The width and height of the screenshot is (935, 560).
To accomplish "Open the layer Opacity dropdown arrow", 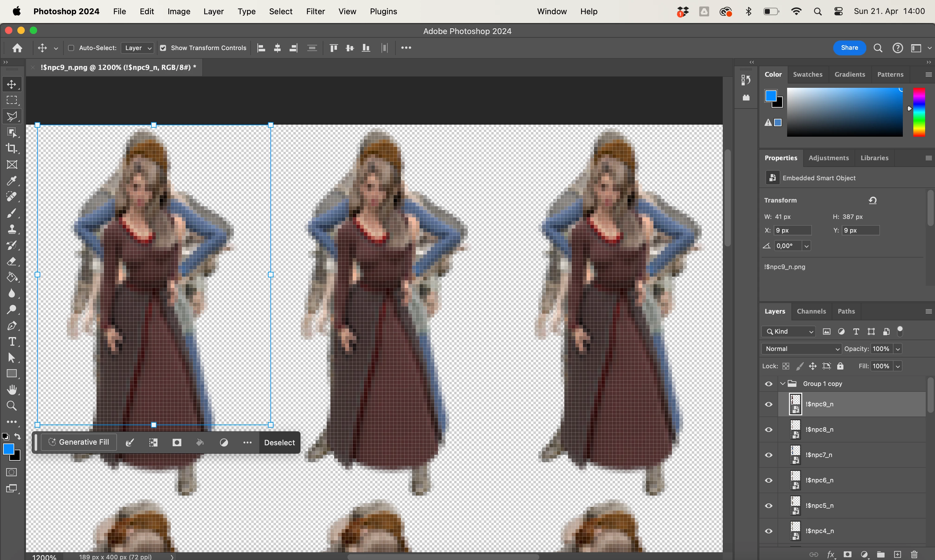I will (898, 349).
